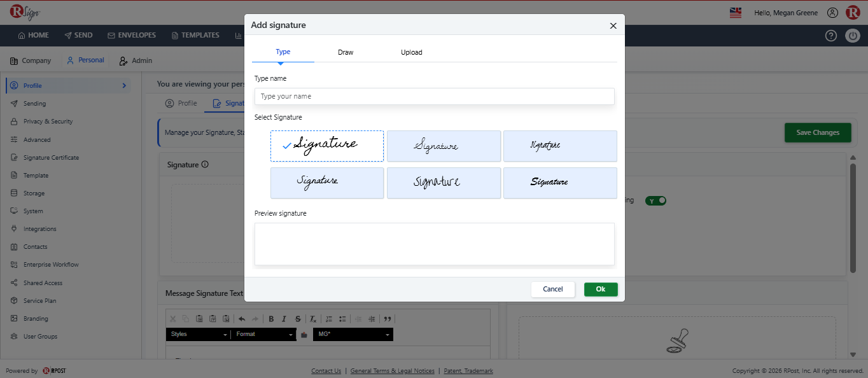Switch to the Type tab
Screen dimensions: 868x378
(x=283, y=52)
